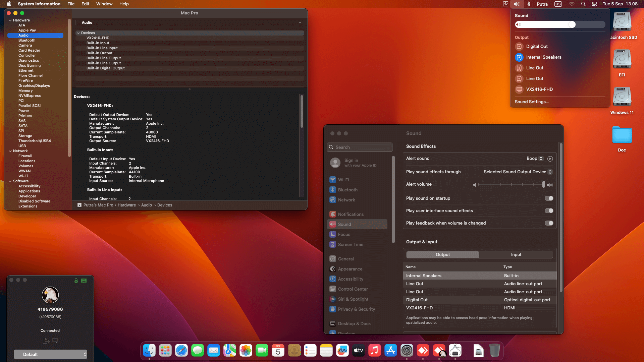Adjust the Sound menu volume slider

coord(560,24)
